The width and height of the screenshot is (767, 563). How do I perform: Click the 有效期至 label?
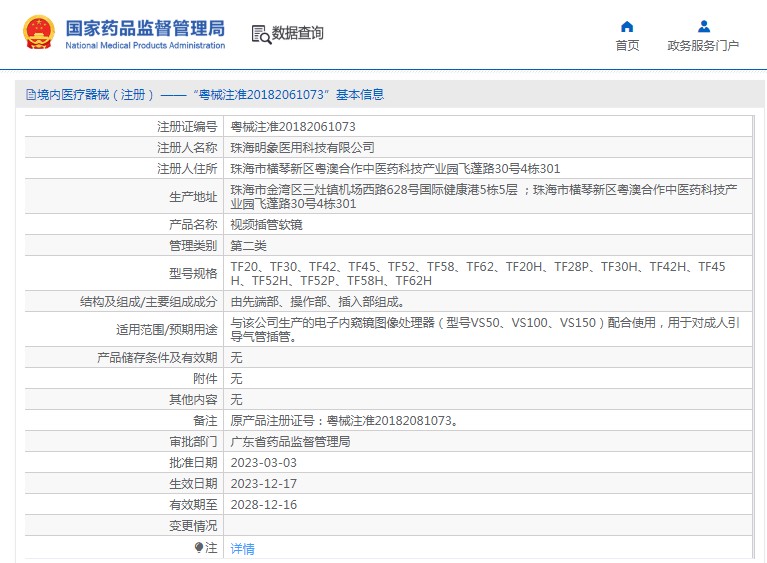tap(193, 505)
